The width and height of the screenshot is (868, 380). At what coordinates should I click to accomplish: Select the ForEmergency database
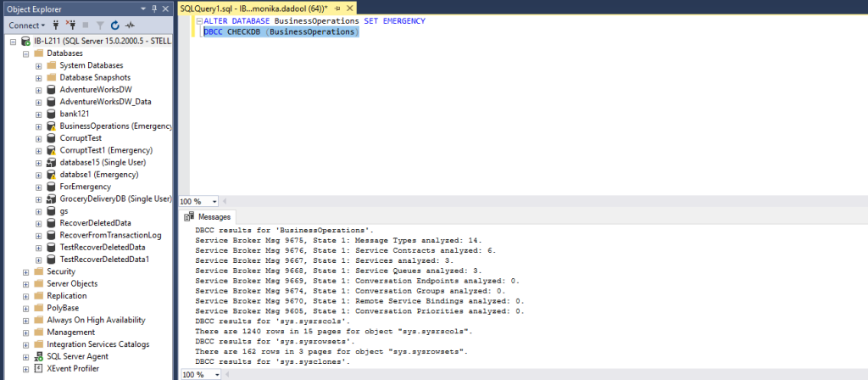pyautogui.click(x=86, y=187)
